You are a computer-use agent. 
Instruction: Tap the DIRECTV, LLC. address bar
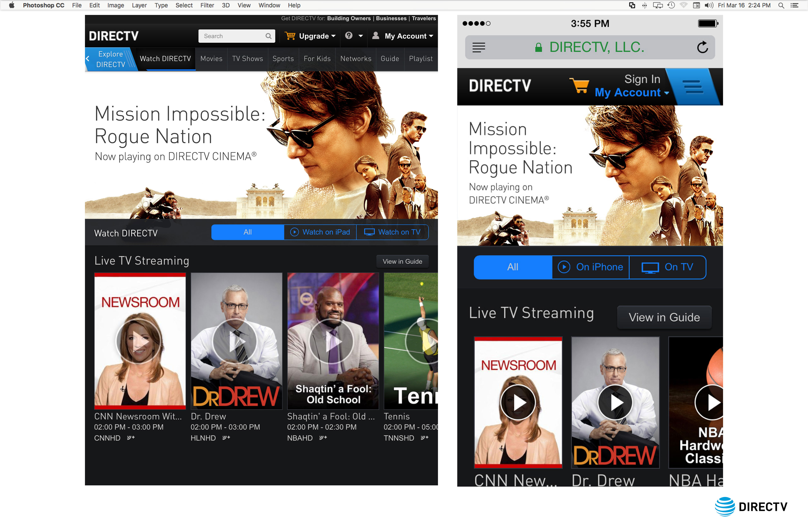590,47
